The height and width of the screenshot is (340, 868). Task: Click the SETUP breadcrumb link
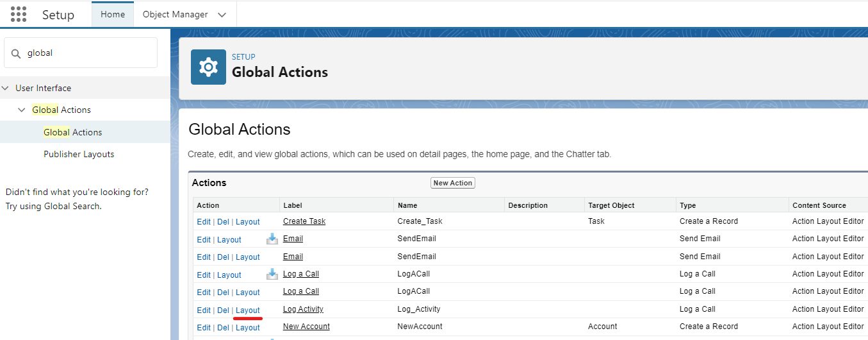(243, 57)
